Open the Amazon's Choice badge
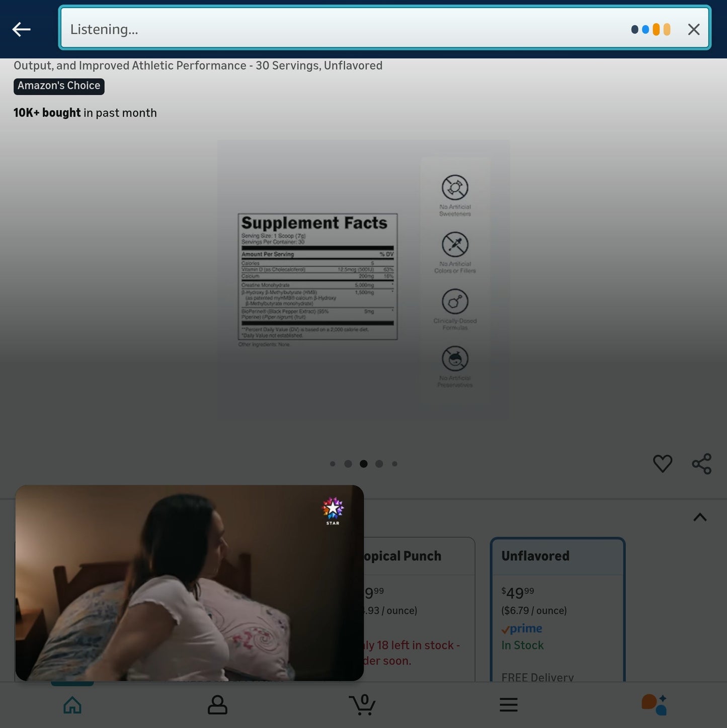727x728 pixels. [59, 86]
